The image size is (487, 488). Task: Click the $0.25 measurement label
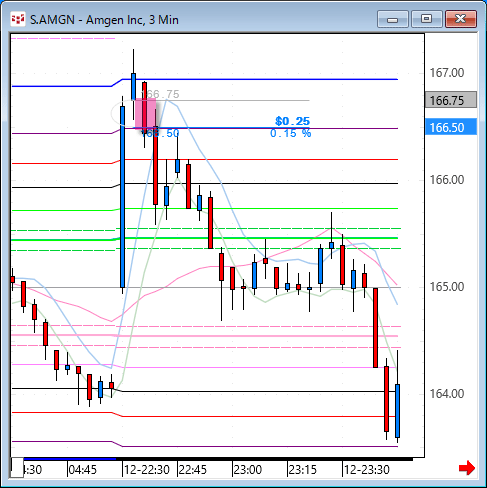[292, 121]
